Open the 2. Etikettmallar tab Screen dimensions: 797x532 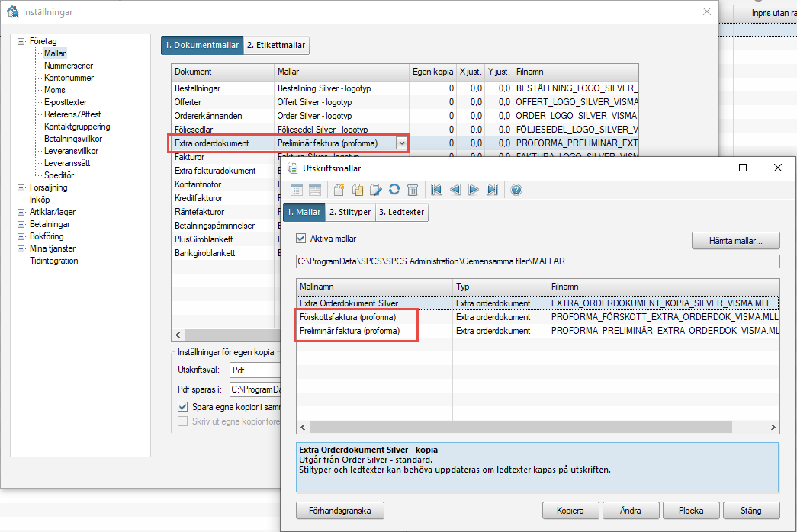(x=276, y=46)
